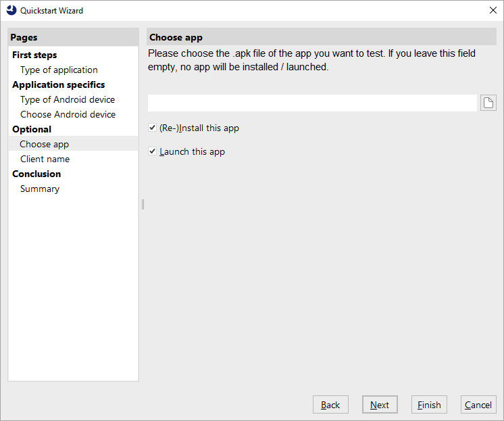Click the browse file icon next to path field

[x=488, y=103]
